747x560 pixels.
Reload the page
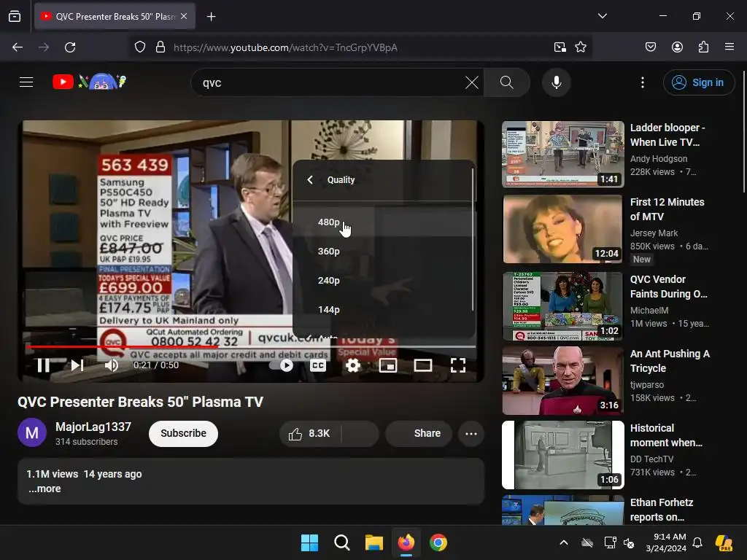[x=70, y=47]
